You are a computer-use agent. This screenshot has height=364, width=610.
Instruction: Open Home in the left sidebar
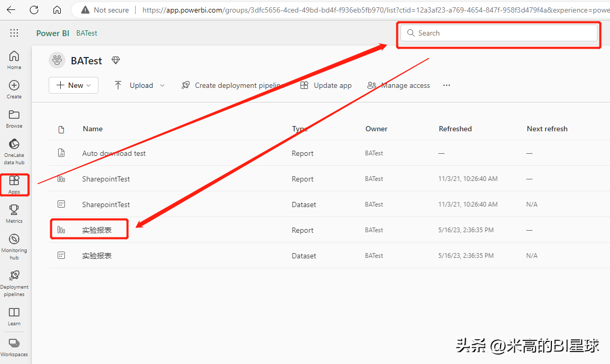click(x=14, y=60)
